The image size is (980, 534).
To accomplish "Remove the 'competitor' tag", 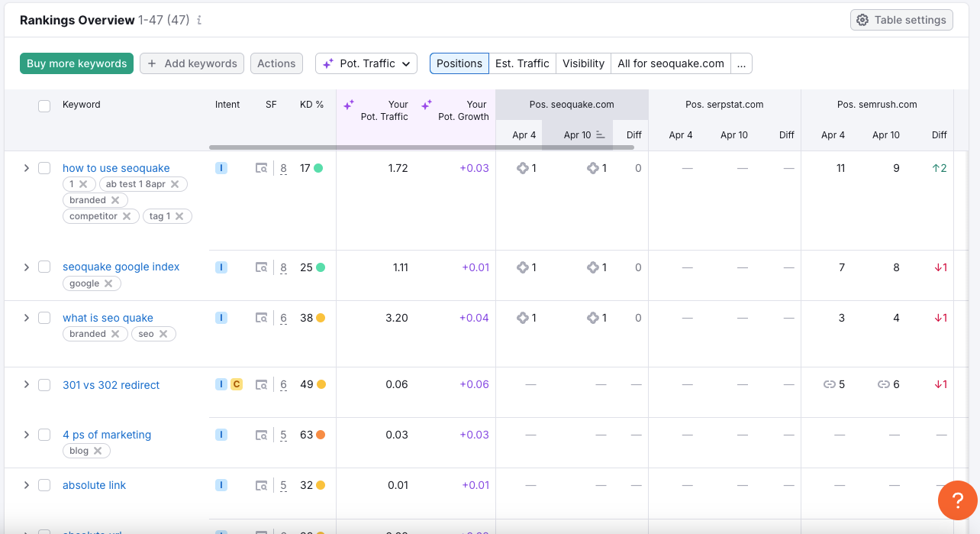I will [x=127, y=216].
